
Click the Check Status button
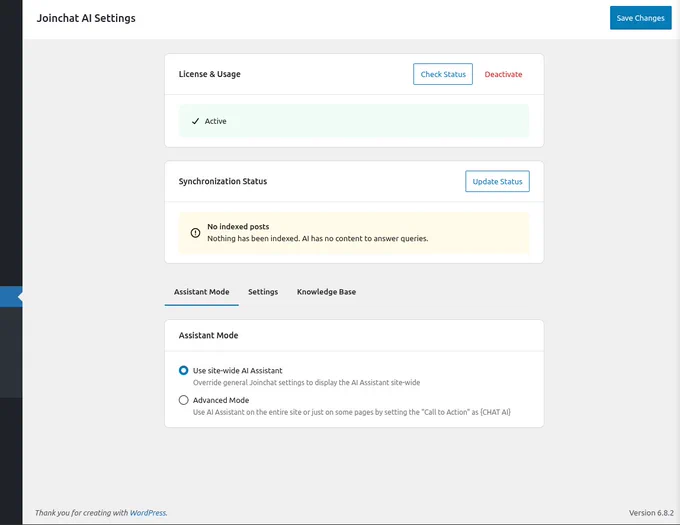click(x=443, y=74)
